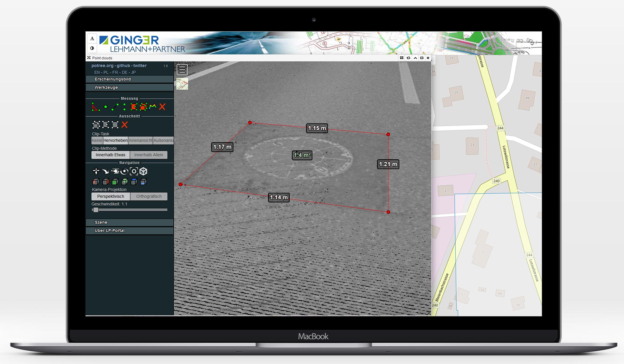Choose Innerhalb Allem clip method
Screen dimensions: 624x364
149,155
